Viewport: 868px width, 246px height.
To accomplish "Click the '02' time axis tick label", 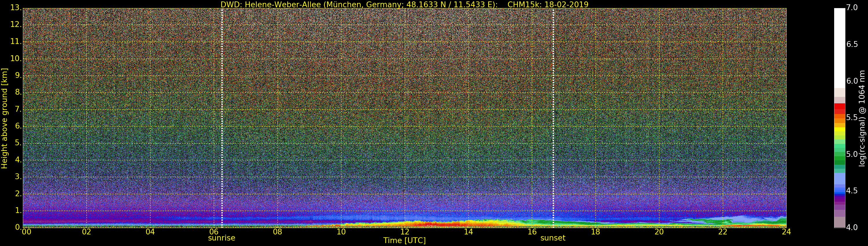I will pos(87,232).
